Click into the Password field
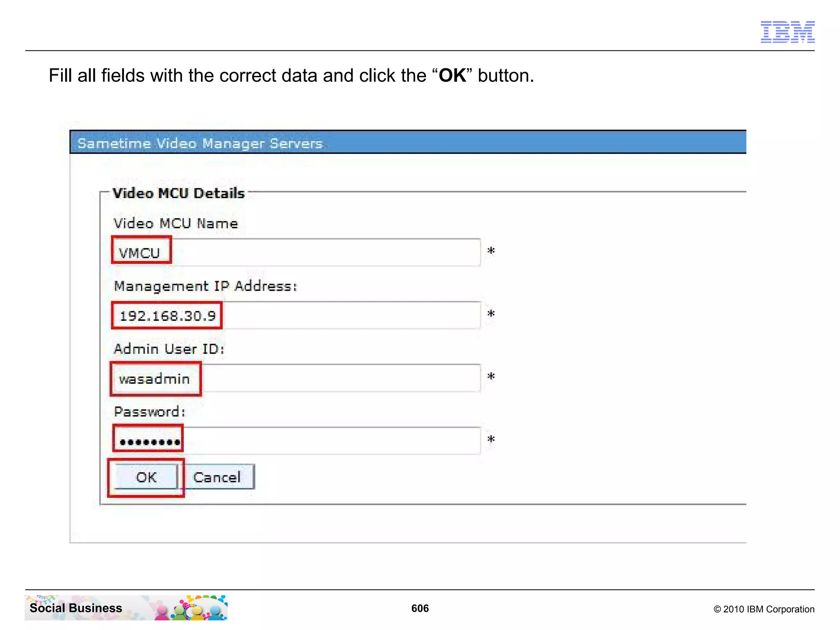This screenshot has height=630, width=840. 297,441
